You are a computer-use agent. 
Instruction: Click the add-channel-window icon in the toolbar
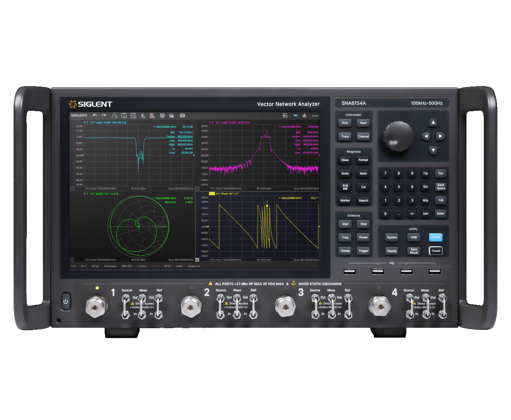pyautogui.click(x=134, y=116)
